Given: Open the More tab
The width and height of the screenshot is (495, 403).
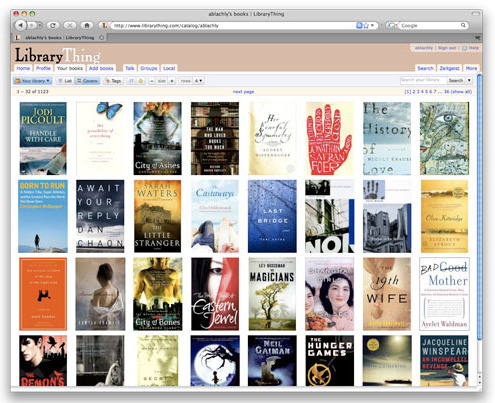Looking at the screenshot, I should point(471,68).
